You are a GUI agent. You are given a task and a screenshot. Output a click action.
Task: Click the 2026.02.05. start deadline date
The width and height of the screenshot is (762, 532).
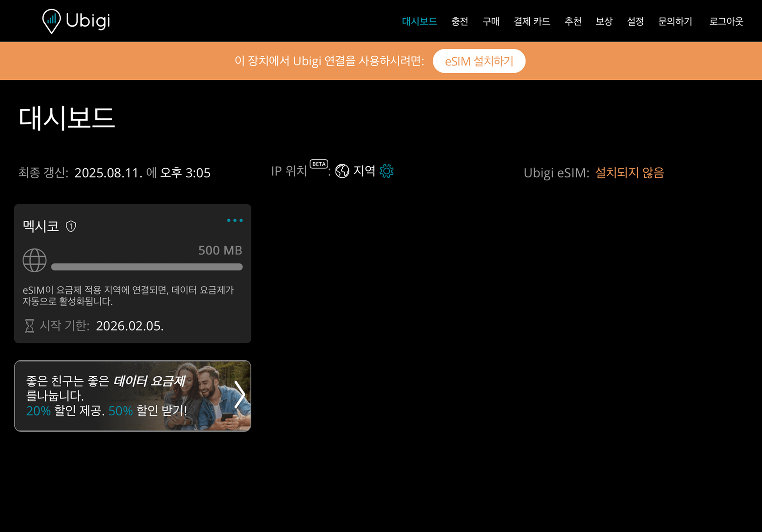[130, 326]
